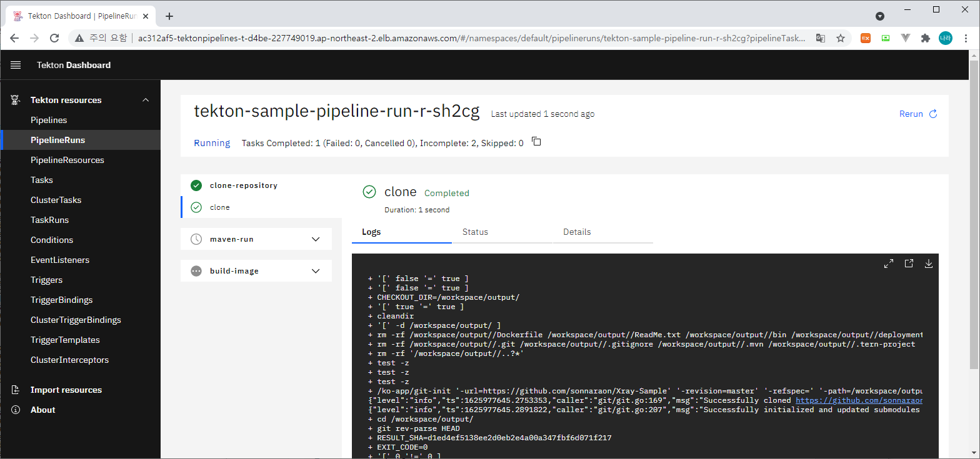Click the build-image pending dots icon
The width and height of the screenshot is (980, 459).
[x=196, y=271]
